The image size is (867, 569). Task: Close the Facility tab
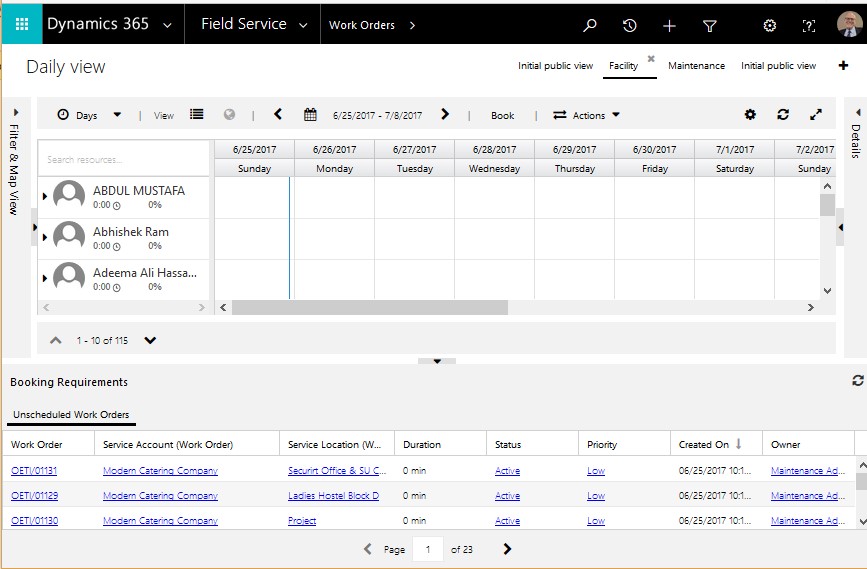(x=651, y=58)
